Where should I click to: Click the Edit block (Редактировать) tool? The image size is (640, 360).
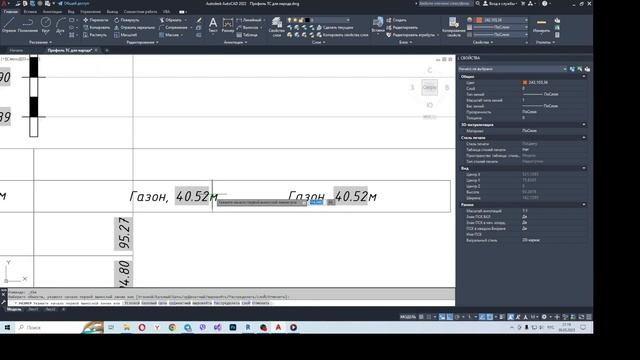(402, 27)
